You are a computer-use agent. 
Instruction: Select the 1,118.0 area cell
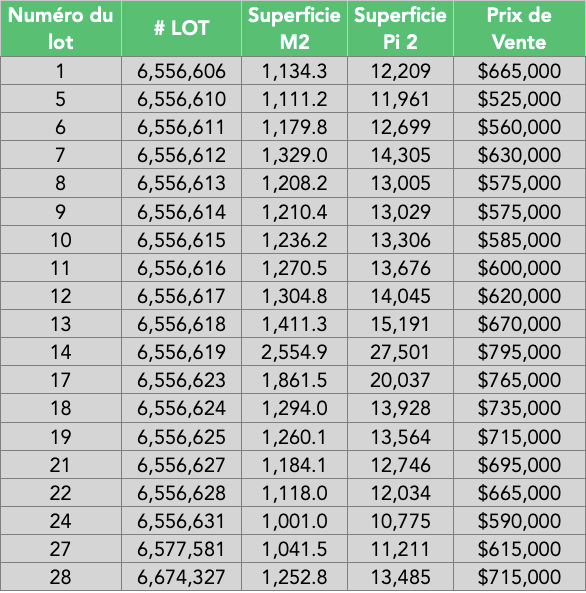coord(294,493)
